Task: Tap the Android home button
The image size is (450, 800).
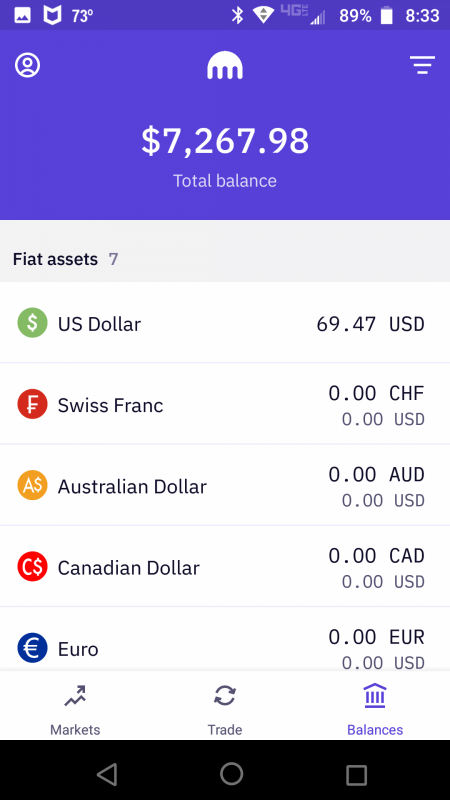Action: click(232, 773)
